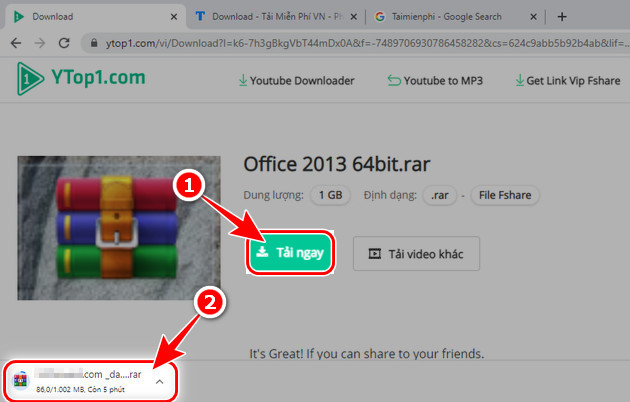
Task: Click the share to friends message text
Action: coord(366,354)
